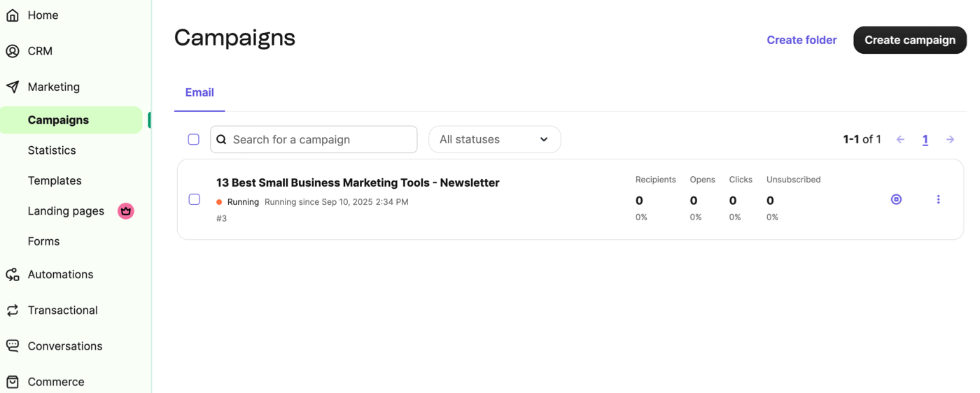980x393 pixels.
Task: Click the Transactional arrows icon
Action: (13, 310)
